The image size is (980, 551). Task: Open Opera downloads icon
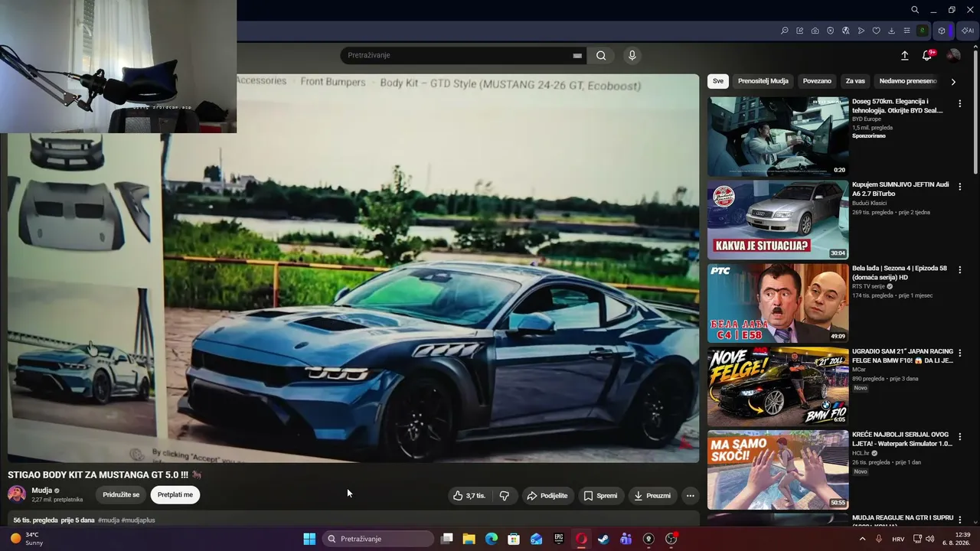click(x=891, y=31)
